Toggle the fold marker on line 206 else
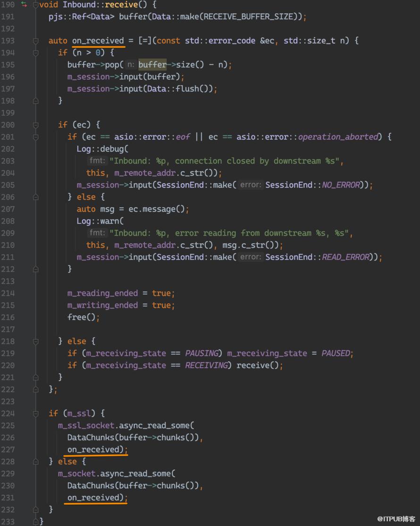The height and width of the screenshot is (526, 420). pyautogui.click(x=35, y=197)
